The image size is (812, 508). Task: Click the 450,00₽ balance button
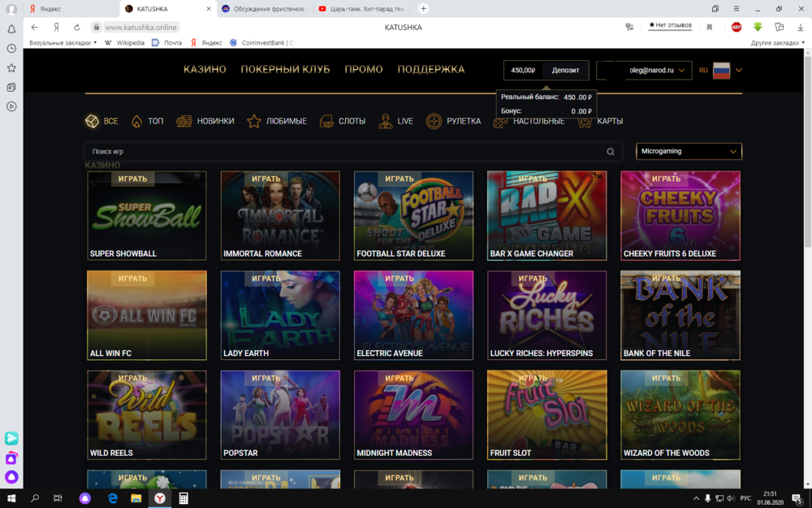pyautogui.click(x=523, y=70)
